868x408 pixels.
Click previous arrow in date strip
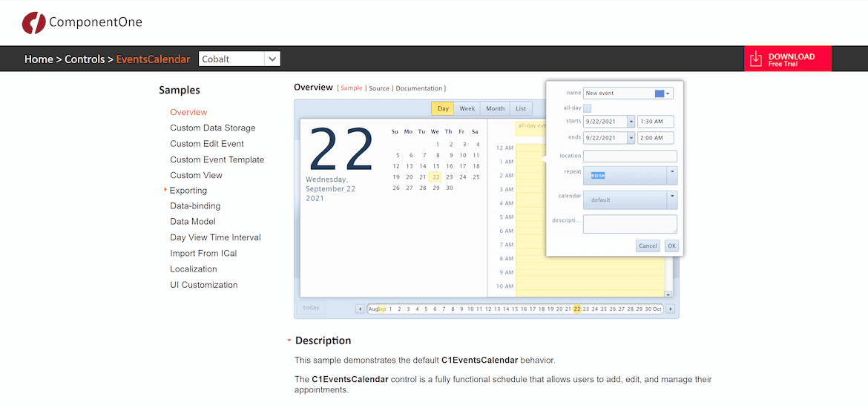[x=361, y=309]
